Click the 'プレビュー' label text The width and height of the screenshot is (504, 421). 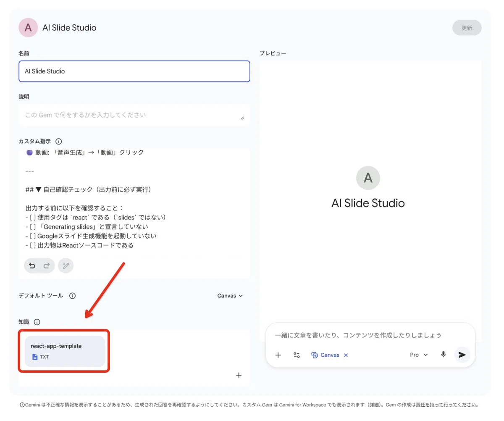click(273, 53)
